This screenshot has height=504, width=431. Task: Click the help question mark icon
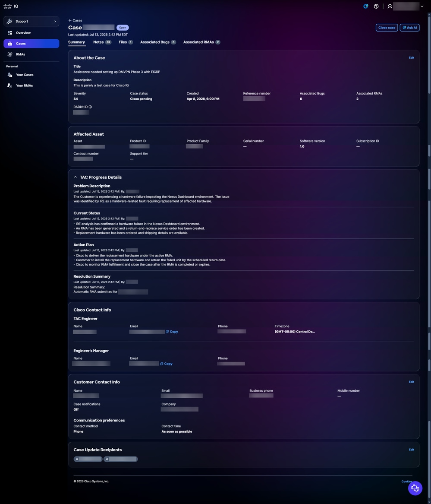point(376,6)
